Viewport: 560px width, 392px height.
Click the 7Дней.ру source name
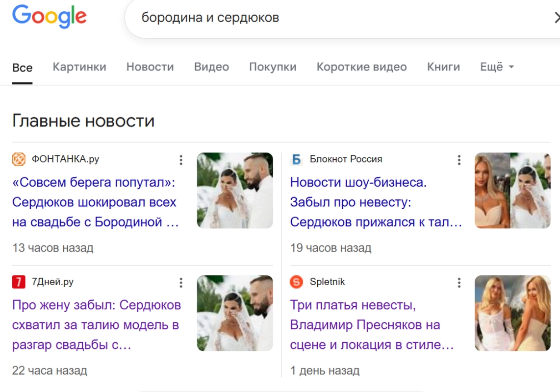pyautogui.click(x=52, y=282)
